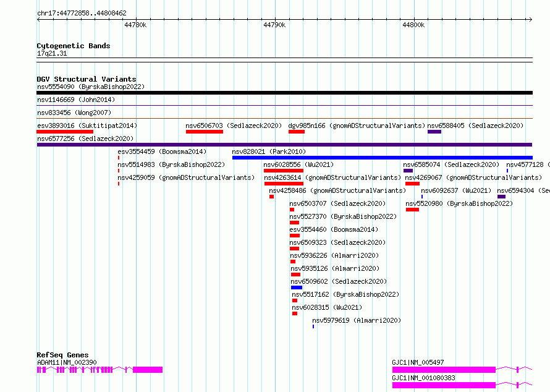Click the blue nsv828021 variant bar
This screenshot has height=392, width=550.
(383, 158)
